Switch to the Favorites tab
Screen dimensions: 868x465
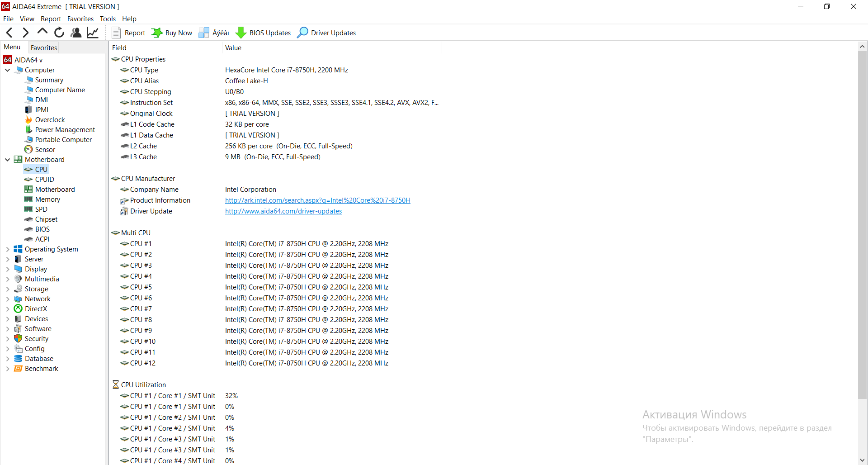coord(44,48)
